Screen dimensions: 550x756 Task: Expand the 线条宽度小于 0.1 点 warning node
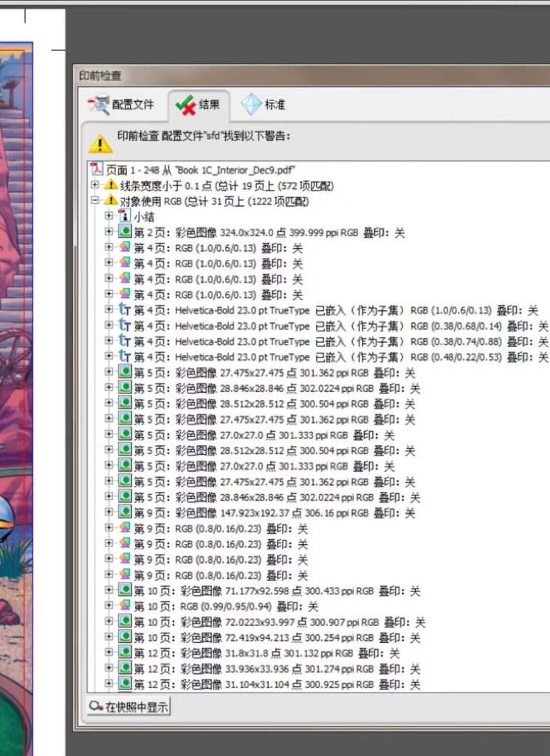point(94,185)
